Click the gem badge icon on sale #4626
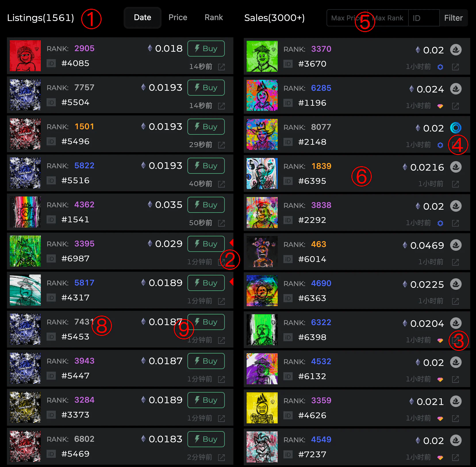The width and height of the screenshot is (476, 467). pyautogui.click(x=440, y=418)
